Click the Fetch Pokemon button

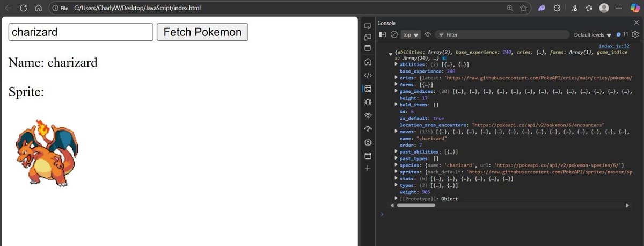[202, 32]
